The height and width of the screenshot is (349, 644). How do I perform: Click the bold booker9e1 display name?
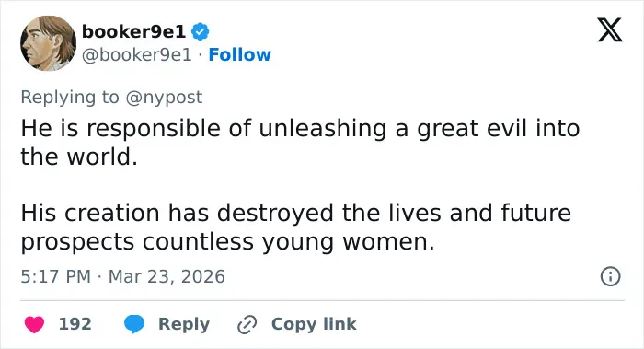[134, 31]
